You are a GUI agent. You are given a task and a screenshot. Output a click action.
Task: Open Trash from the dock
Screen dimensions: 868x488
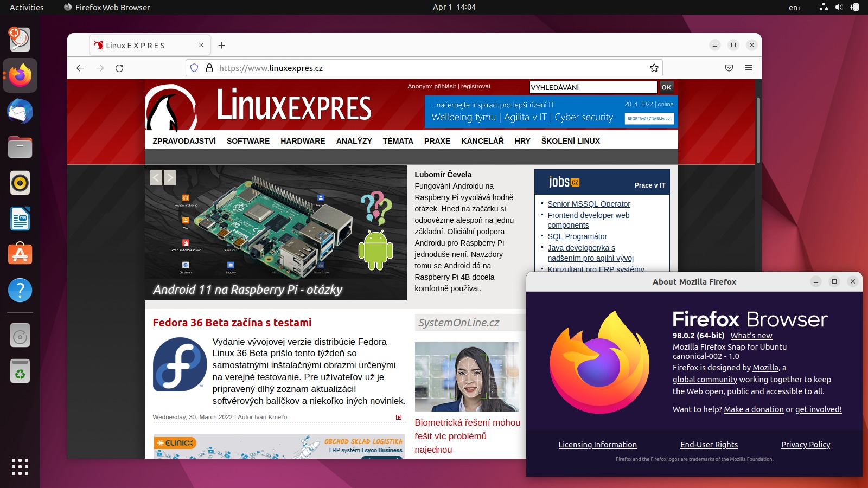[x=20, y=371]
